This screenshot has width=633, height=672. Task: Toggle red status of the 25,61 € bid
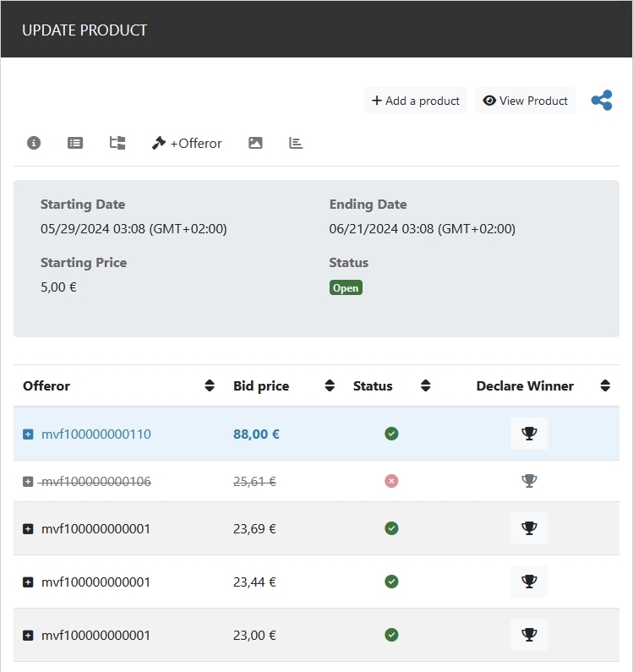tap(391, 481)
